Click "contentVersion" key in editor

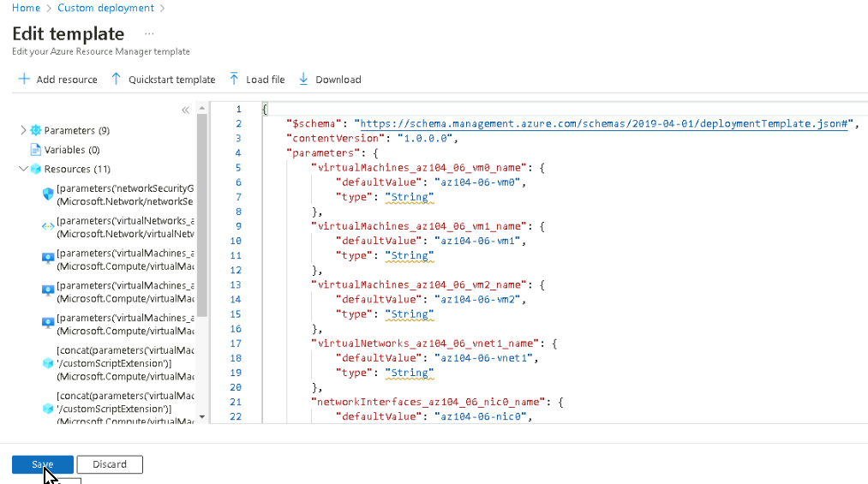coord(335,138)
